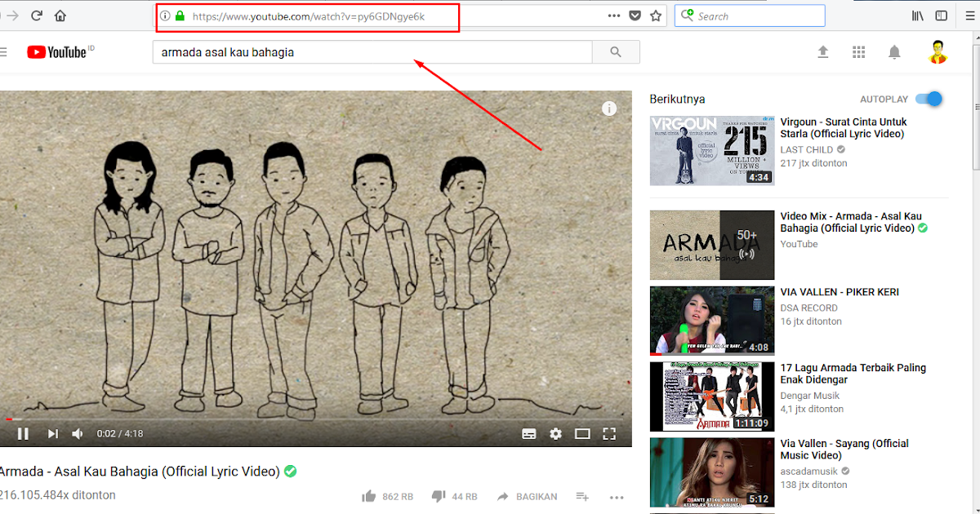The image size is (980, 514).
Task: Open VIA VALLEN - PIKER KERI title
Action: 840,292
